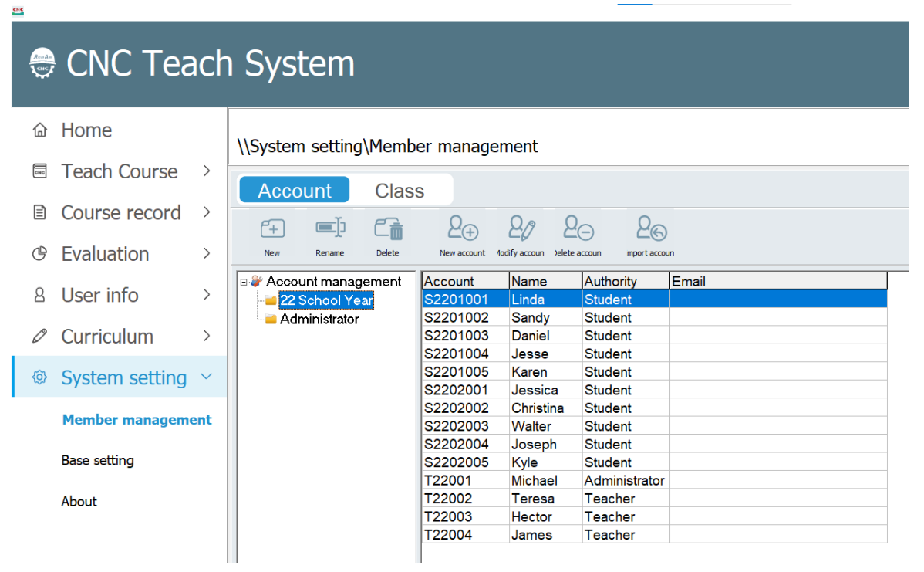Click the Administrator folder icon

click(x=271, y=320)
